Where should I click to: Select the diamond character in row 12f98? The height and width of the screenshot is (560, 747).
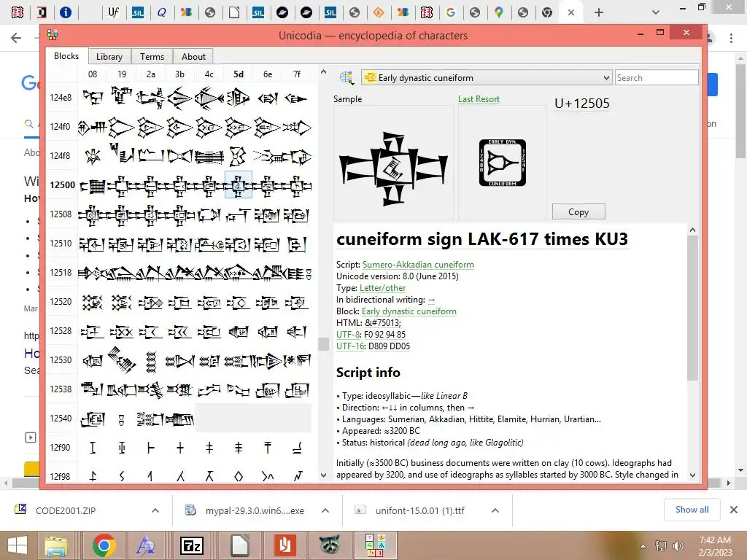[239, 475]
